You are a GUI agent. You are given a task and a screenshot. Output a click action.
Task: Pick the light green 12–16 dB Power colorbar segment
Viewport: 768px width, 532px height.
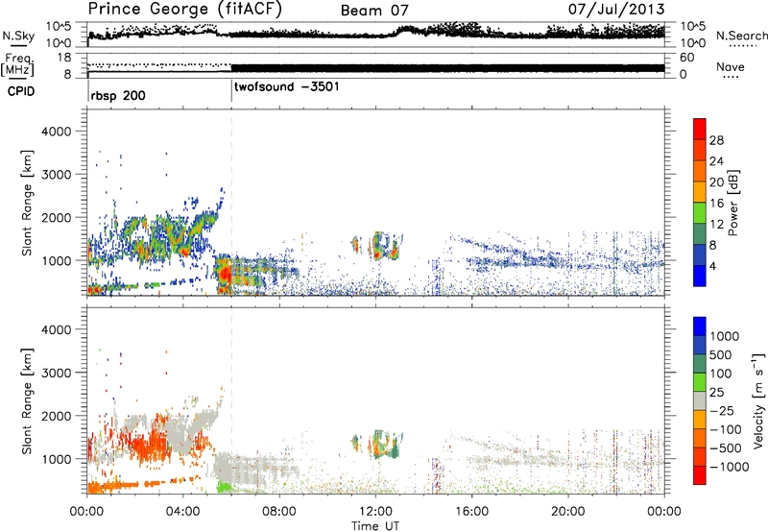click(700, 213)
